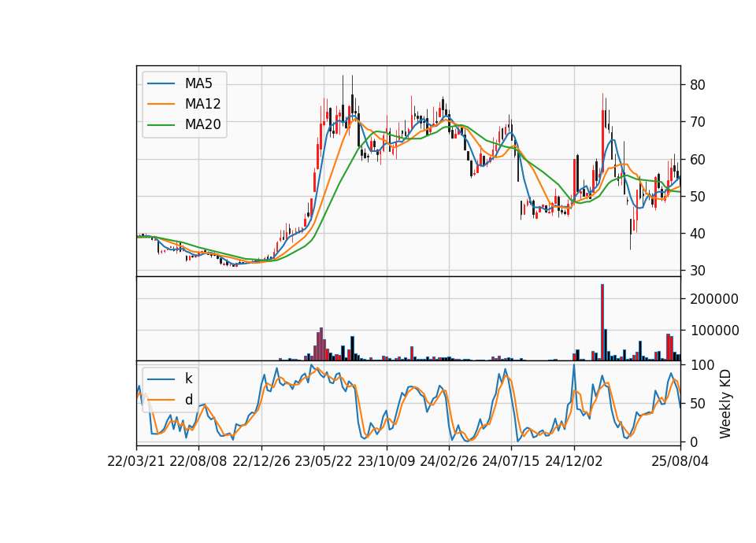Viewport: 756px width, 543px height.
Task: Click the 200000 volume axis label
Action: [714, 299]
